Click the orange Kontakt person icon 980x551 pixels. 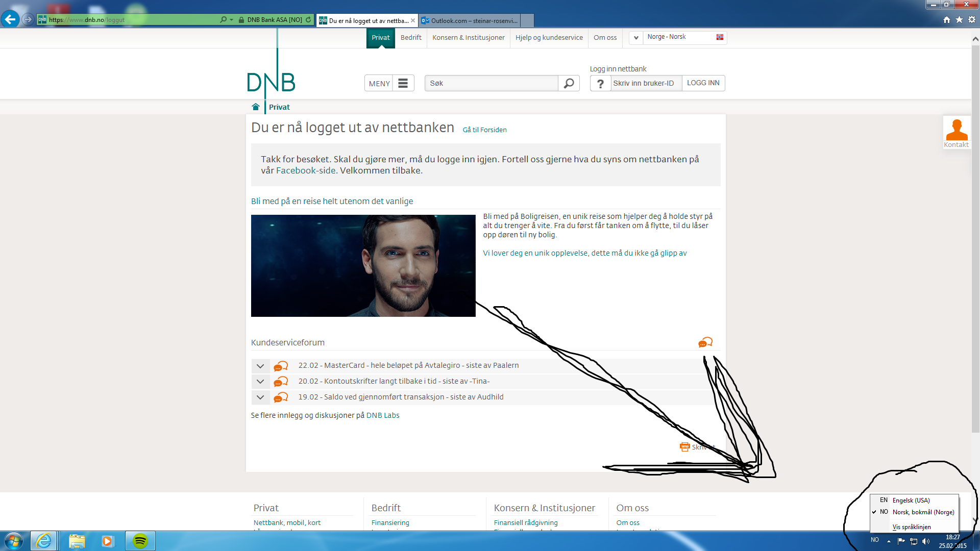[x=957, y=130]
